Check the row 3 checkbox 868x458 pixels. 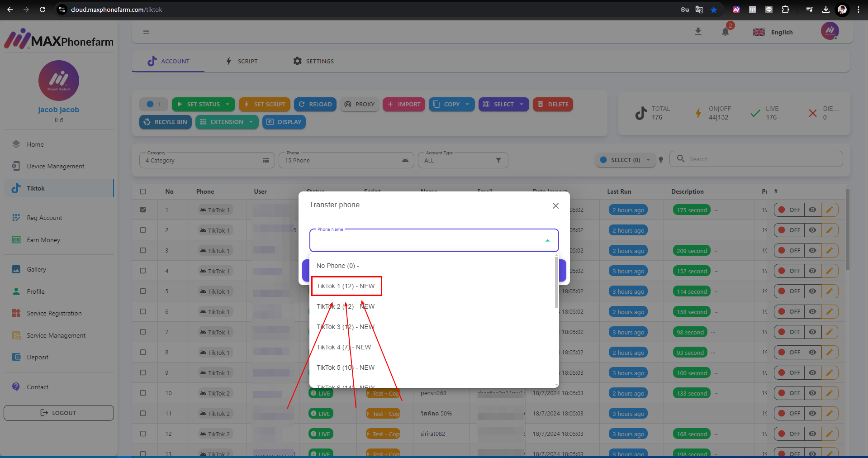[143, 250]
